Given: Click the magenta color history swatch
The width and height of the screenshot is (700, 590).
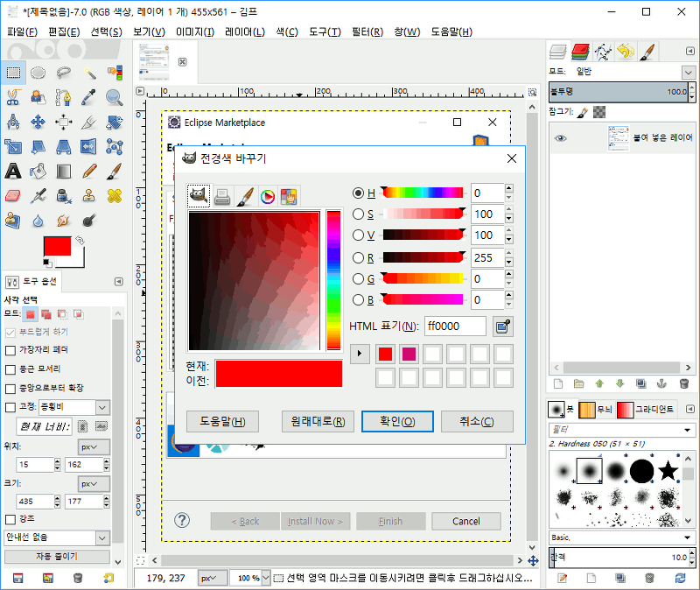Looking at the screenshot, I should click(409, 355).
